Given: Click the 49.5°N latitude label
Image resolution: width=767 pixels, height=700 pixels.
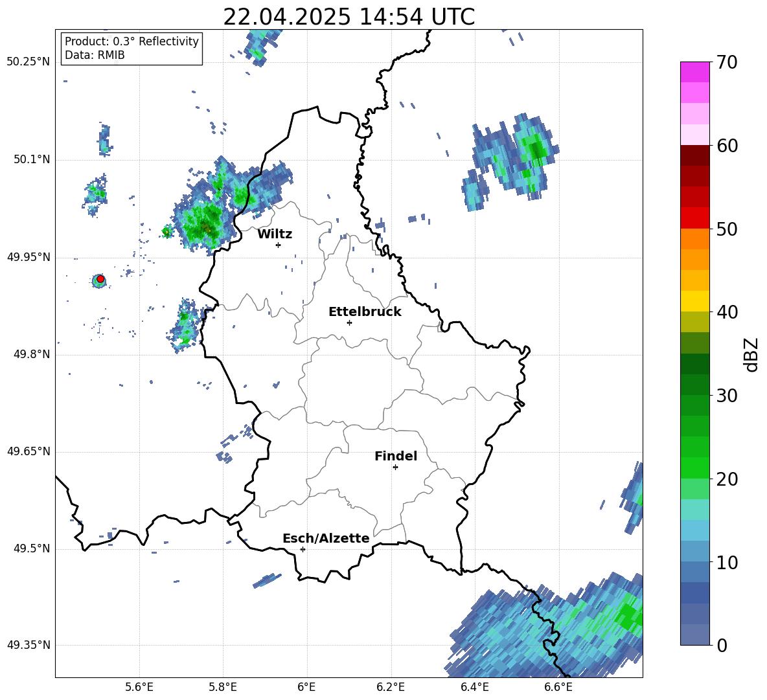Looking at the screenshot, I should click(31, 549).
